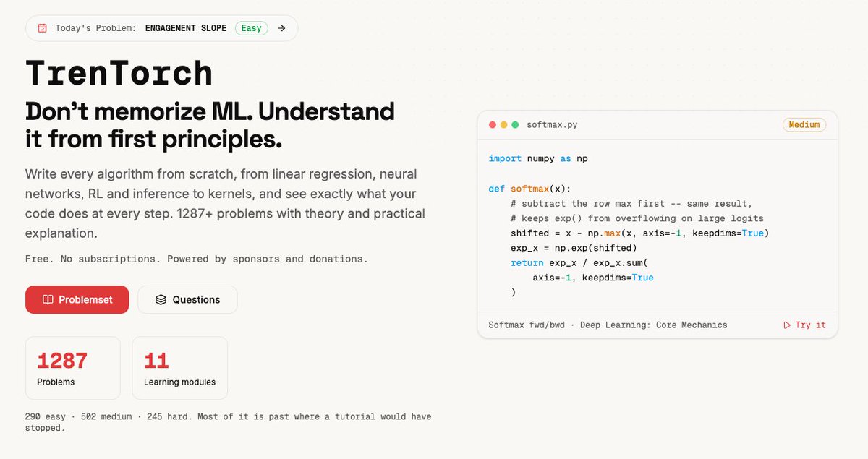Click the '# keeps exp() from overflowing' comment
Viewport: 868px width, 459px height.
[x=637, y=218]
